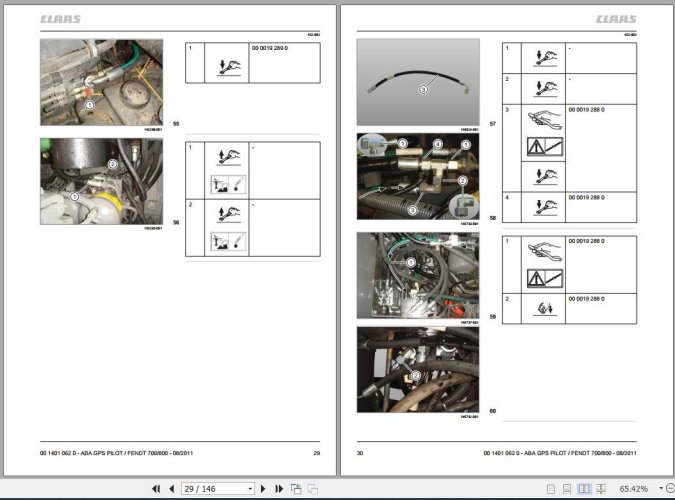Screen dimensions: 675x500
Task: Click the hydraulic hose image in figure 57
Action: (418, 82)
